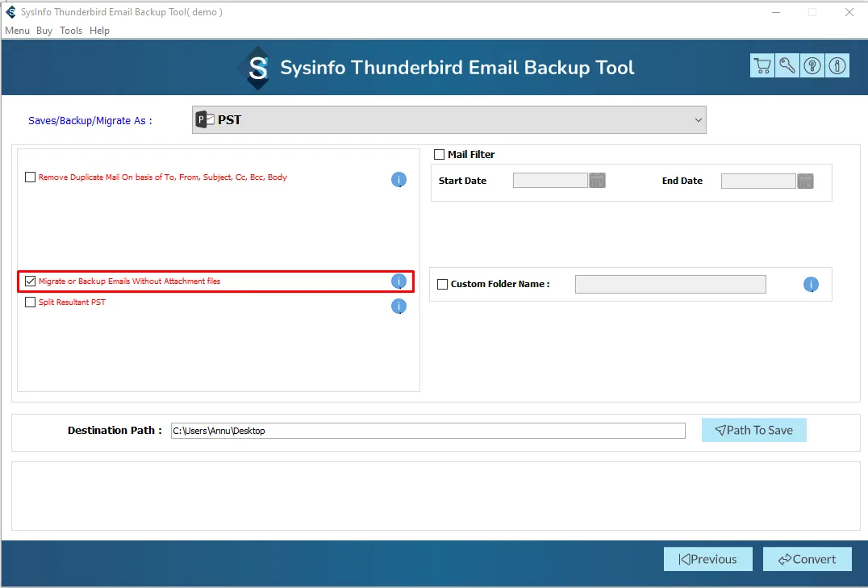Viewport: 868px width, 588px height.
Task: Click the key activation icon
Action: [x=787, y=66]
